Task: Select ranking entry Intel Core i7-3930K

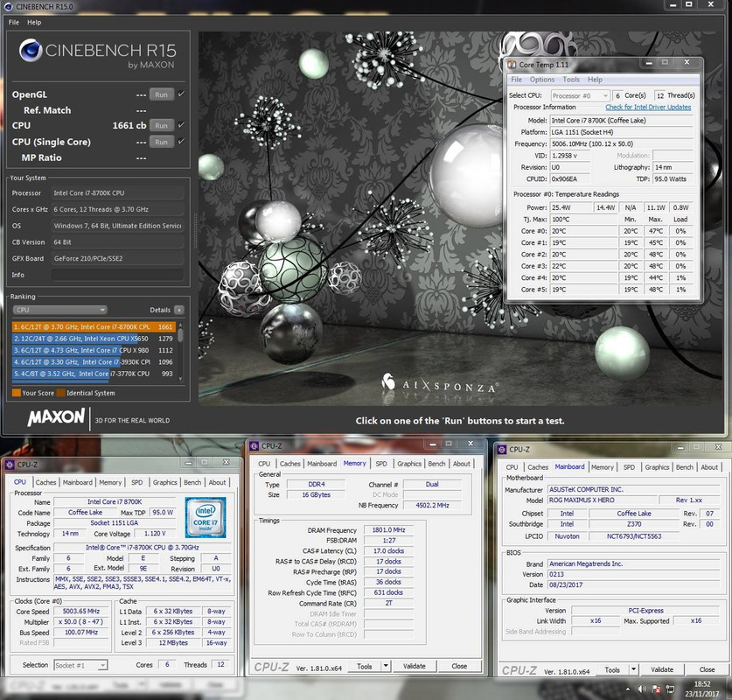Action: point(94,362)
